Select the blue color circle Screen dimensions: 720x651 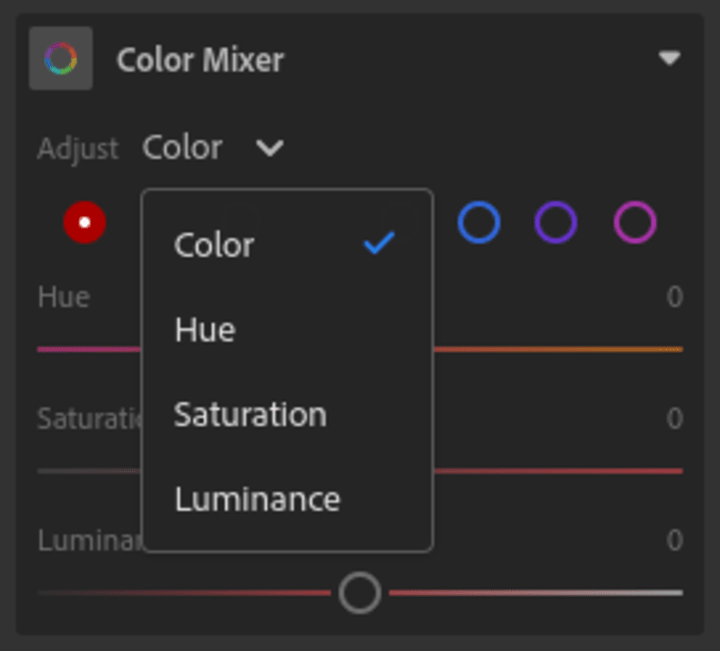(478, 222)
